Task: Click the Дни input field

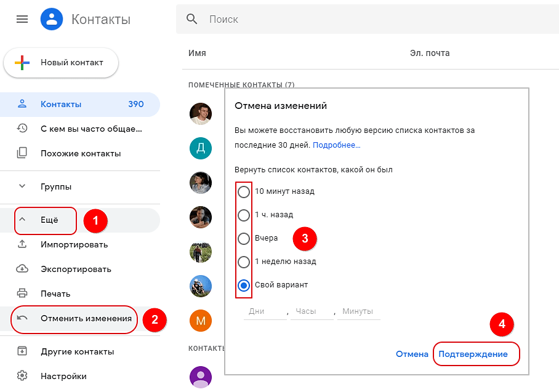Action: (x=265, y=311)
